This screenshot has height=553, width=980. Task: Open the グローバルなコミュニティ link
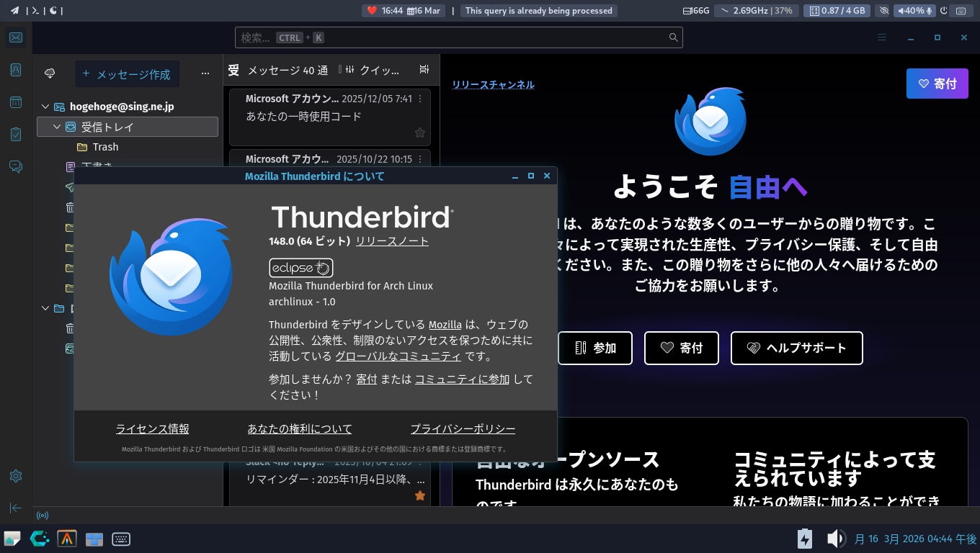(x=398, y=356)
